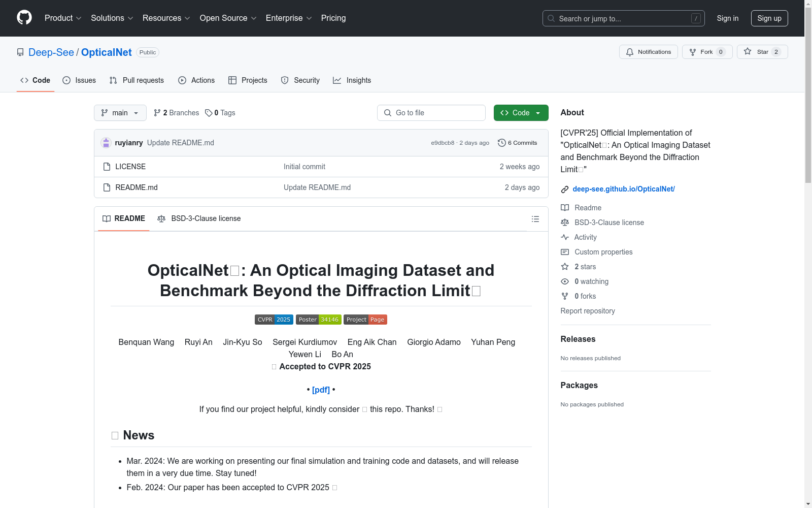Click the magnifier icon in top search bar

pyautogui.click(x=551, y=18)
